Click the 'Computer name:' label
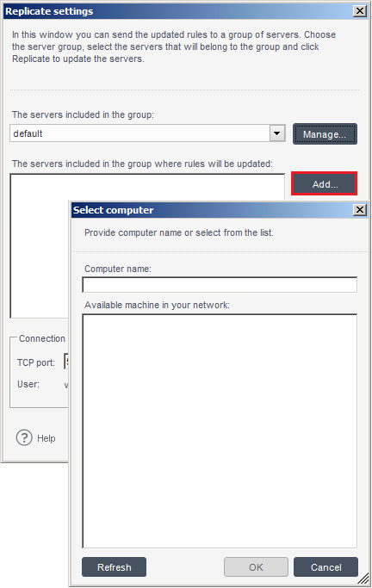This screenshot has height=588, width=372. 118,269
